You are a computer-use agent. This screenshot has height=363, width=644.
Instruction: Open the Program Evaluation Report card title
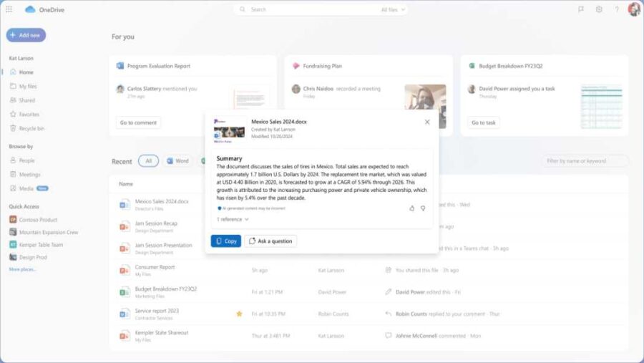point(159,66)
